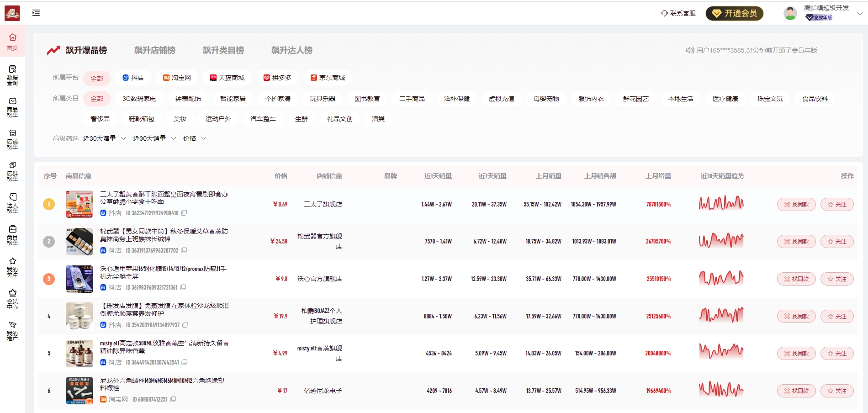Click the 开通会员 button
This screenshot has height=413, width=868.
point(734,13)
